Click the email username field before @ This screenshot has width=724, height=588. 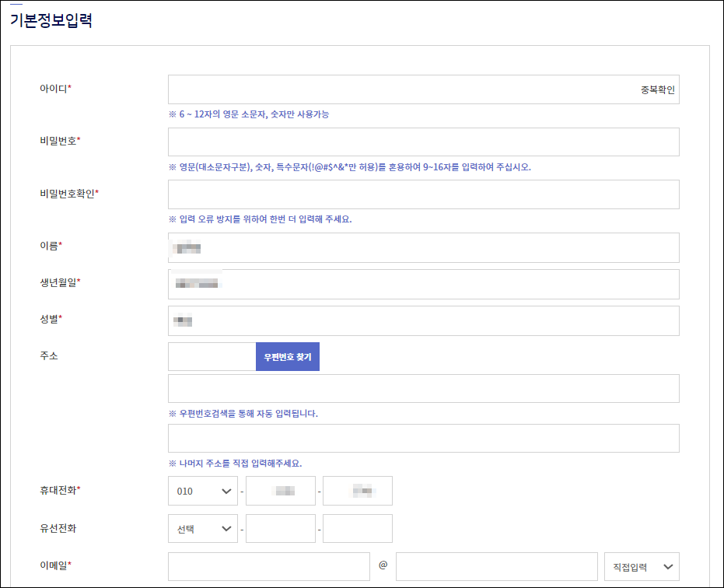tap(268, 566)
